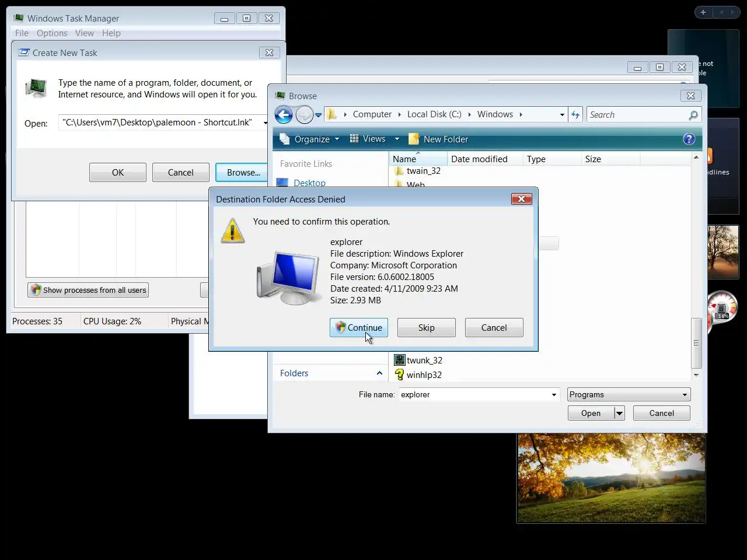
Task: Open the View menu in Task Manager
Action: [x=85, y=33]
